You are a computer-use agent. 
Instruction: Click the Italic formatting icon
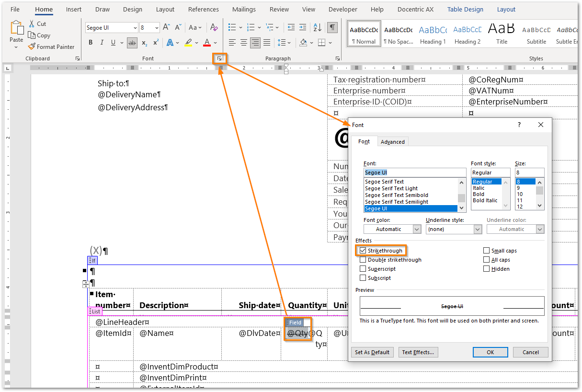tap(102, 43)
